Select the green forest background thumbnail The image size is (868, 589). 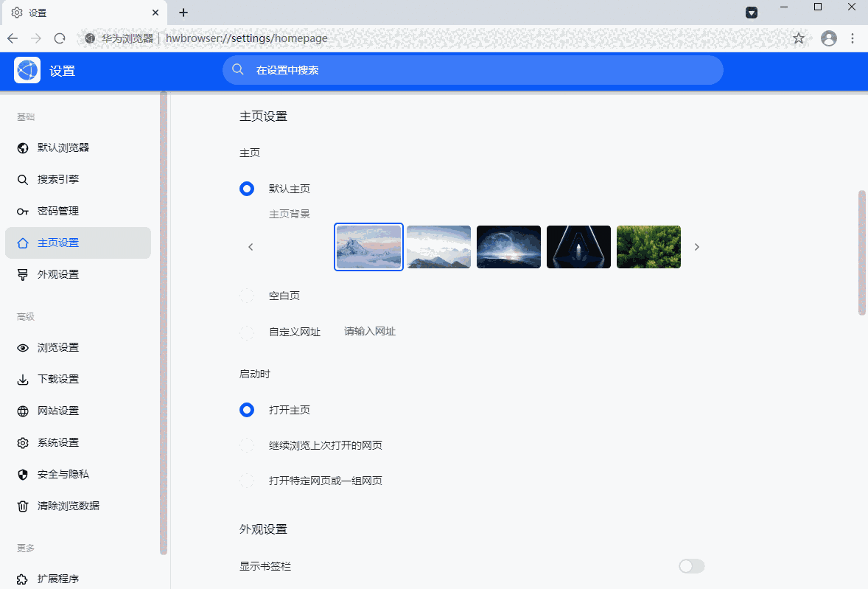click(x=648, y=246)
